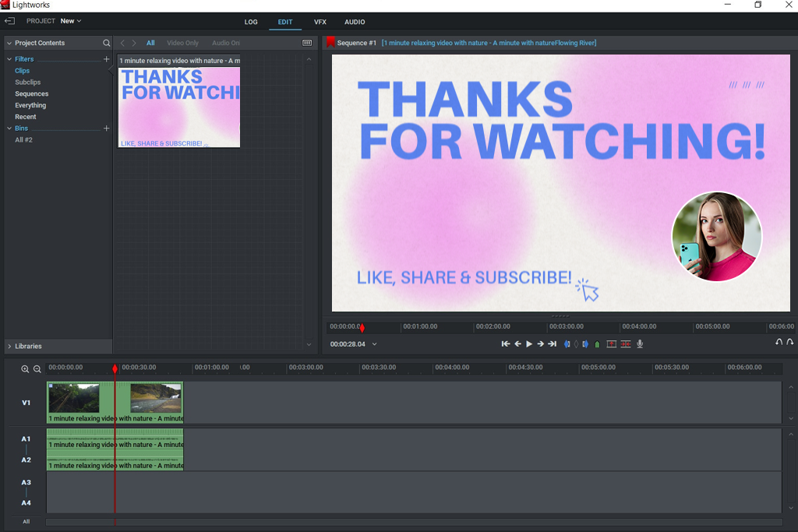Click the viewer playhead marker on the ruler
Screen dimensions: 798x532
coord(362,328)
